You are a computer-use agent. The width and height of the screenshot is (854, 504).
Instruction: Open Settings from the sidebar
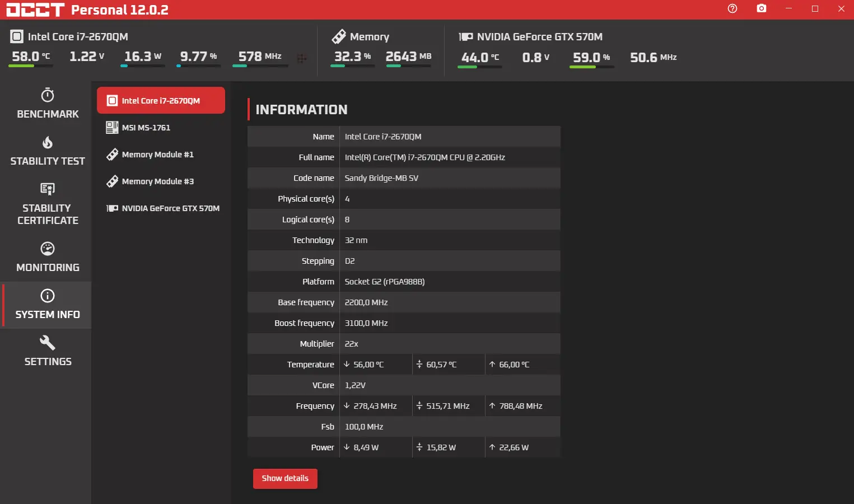coord(48,352)
